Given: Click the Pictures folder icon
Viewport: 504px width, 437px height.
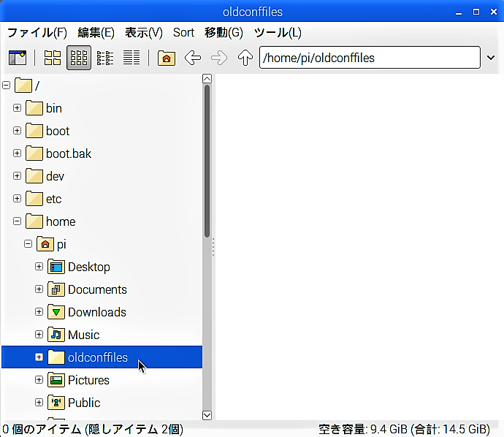Looking at the screenshot, I should pos(56,380).
